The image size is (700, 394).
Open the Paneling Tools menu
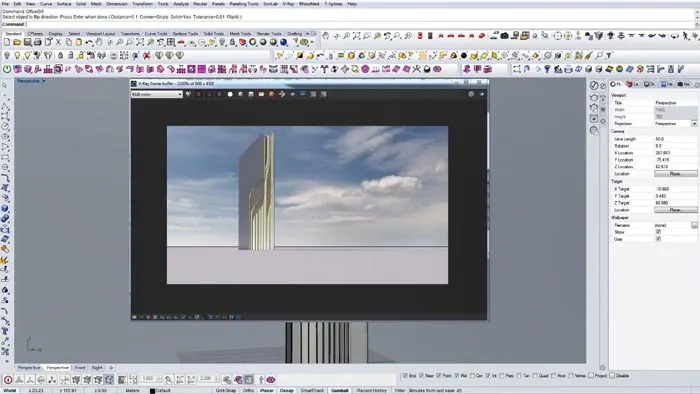coord(244,4)
